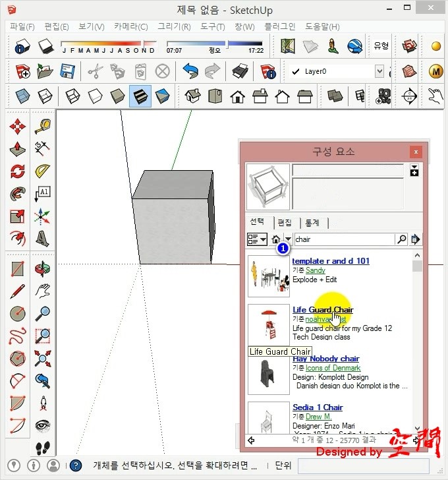Open the 편집(E) menu
Image resolution: width=448 pixels, height=480 pixels.
(57, 26)
